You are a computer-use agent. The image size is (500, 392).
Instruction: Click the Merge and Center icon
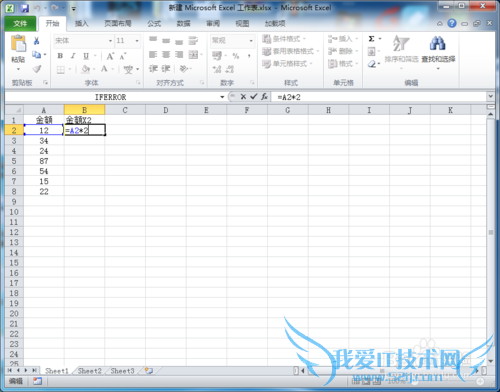pyautogui.click(x=193, y=54)
